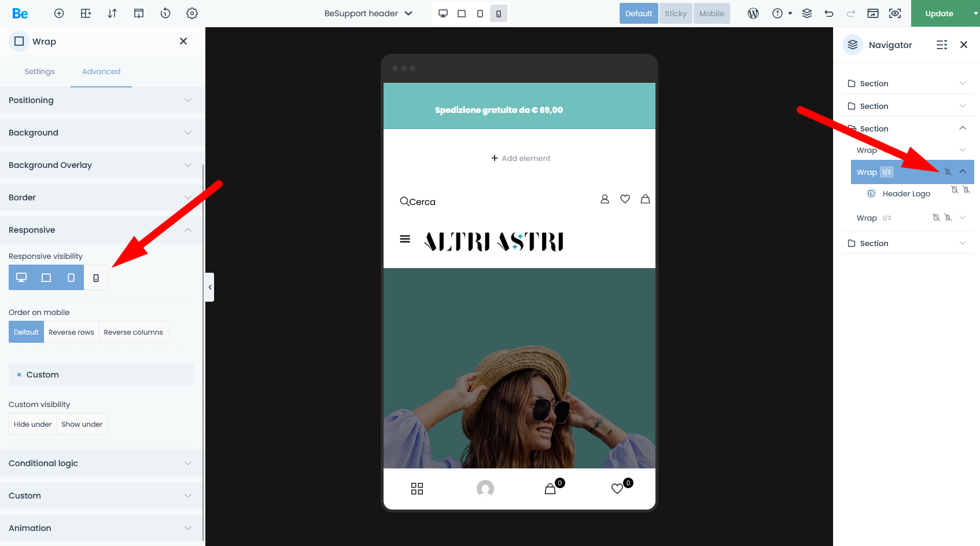Switch preview to desktop device icon in top bar

pyautogui.click(x=443, y=13)
